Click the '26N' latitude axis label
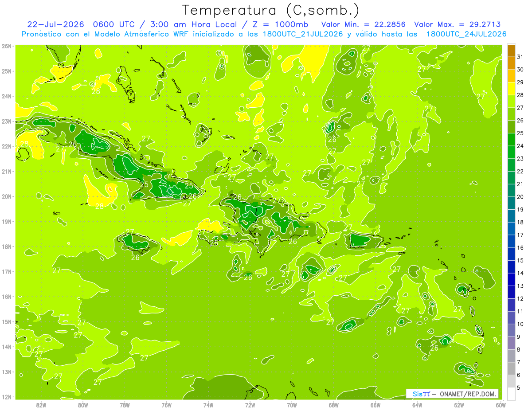Image resolution: width=532 pixels, height=411 pixels. click(x=7, y=46)
